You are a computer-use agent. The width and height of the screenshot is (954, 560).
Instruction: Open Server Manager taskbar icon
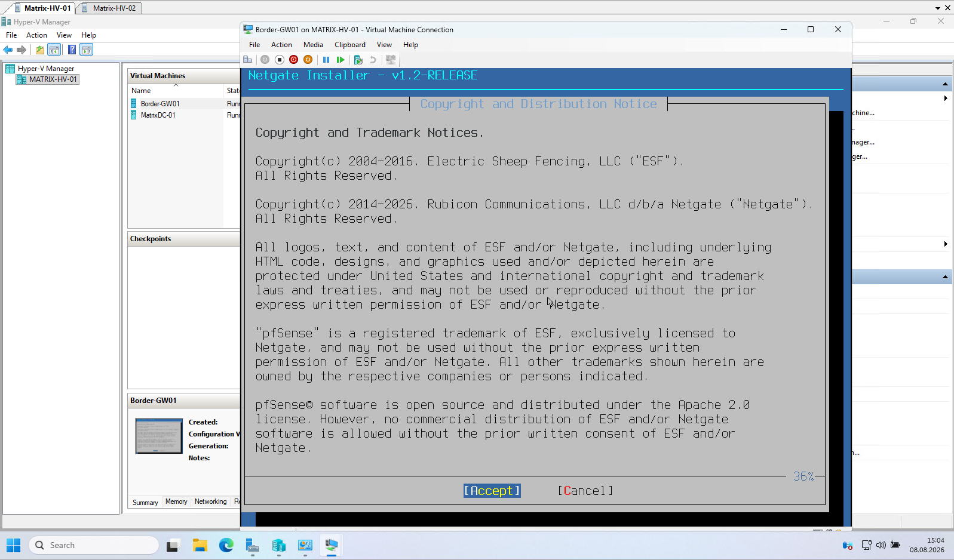pos(252,545)
